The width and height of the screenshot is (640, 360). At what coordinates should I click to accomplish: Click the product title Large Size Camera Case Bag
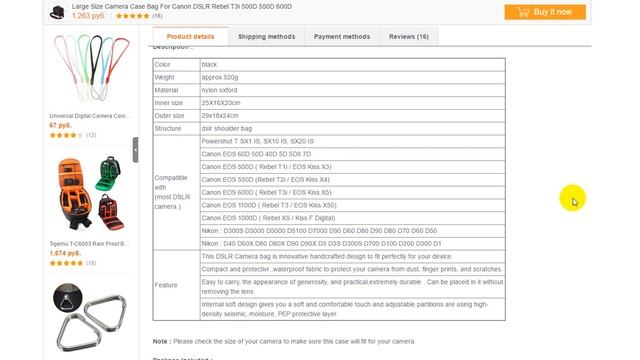(x=182, y=7)
